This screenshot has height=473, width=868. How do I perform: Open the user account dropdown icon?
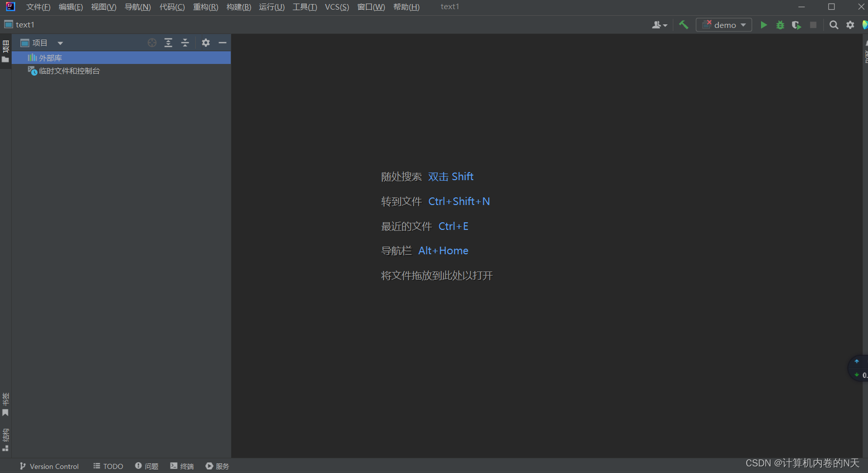(x=659, y=25)
